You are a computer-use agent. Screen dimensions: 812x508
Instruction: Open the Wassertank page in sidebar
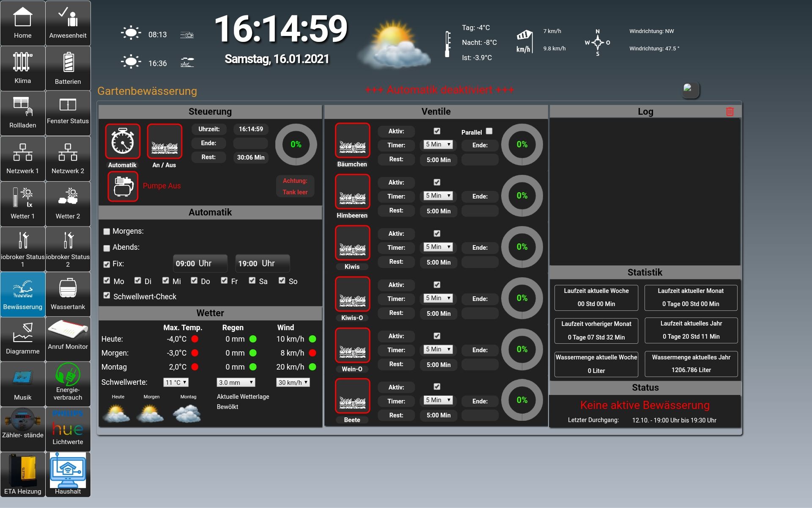coord(68,294)
